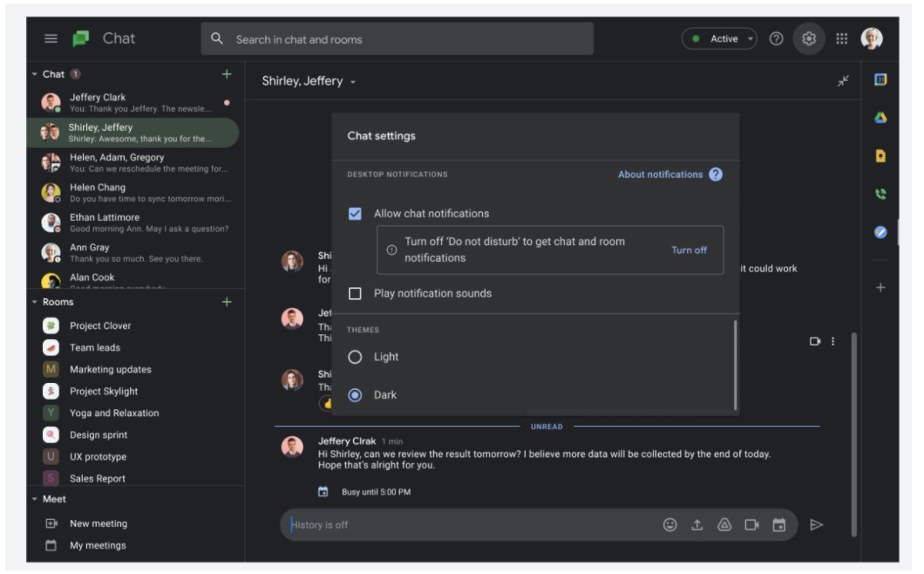Open the Active status dropdown
Image resolution: width=924 pixels, height=574 pixels.
point(719,39)
